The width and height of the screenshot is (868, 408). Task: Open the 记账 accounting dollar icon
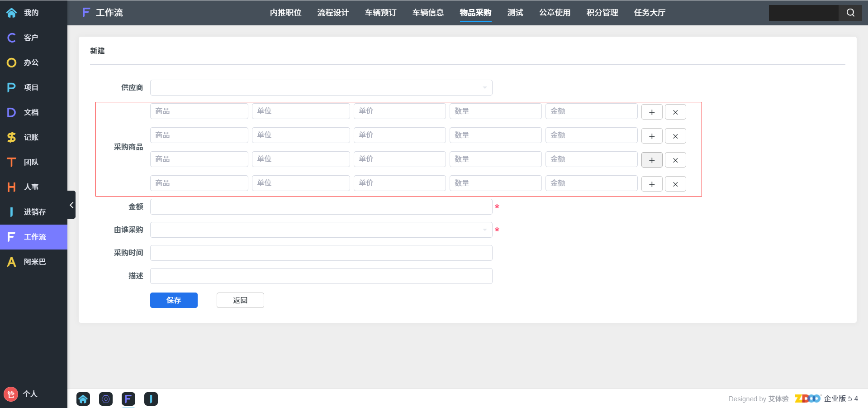(x=12, y=137)
